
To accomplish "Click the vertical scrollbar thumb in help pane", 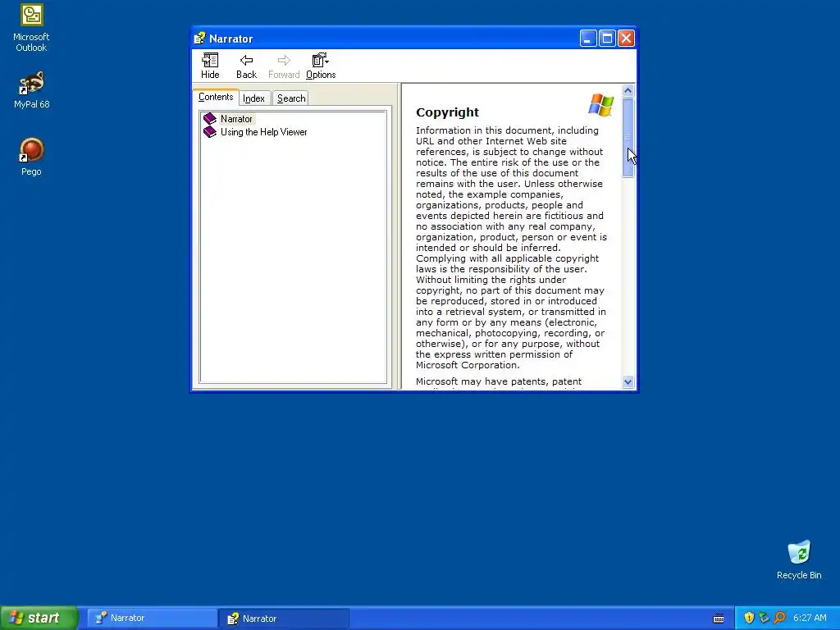I will (x=628, y=137).
